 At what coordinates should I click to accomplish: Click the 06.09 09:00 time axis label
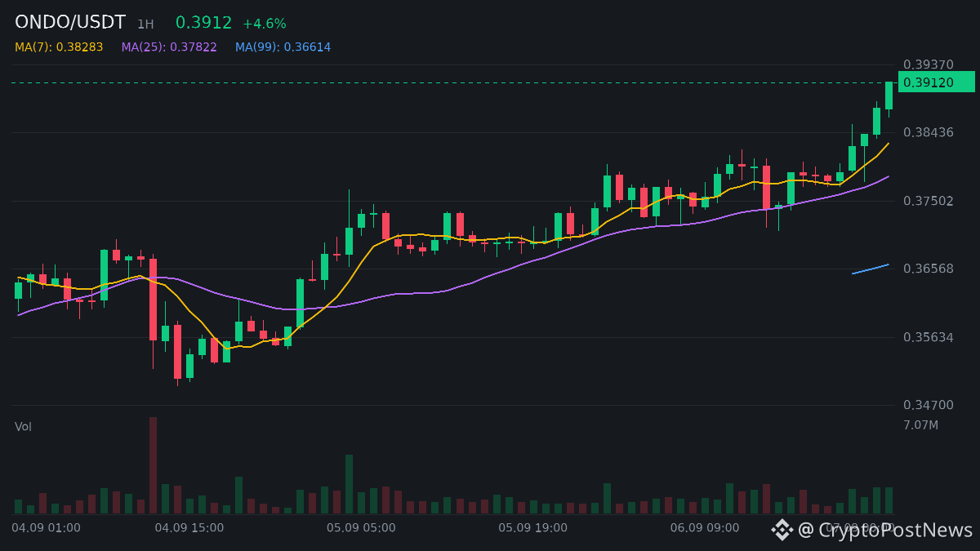pos(705,528)
